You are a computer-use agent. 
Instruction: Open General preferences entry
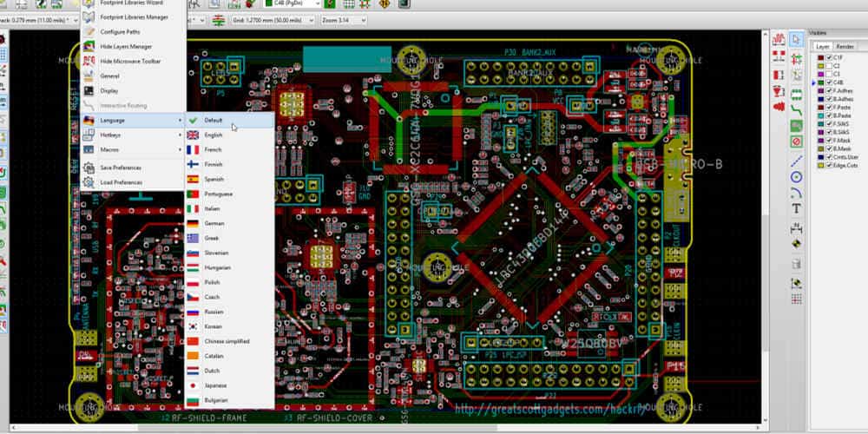[x=132, y=76]
